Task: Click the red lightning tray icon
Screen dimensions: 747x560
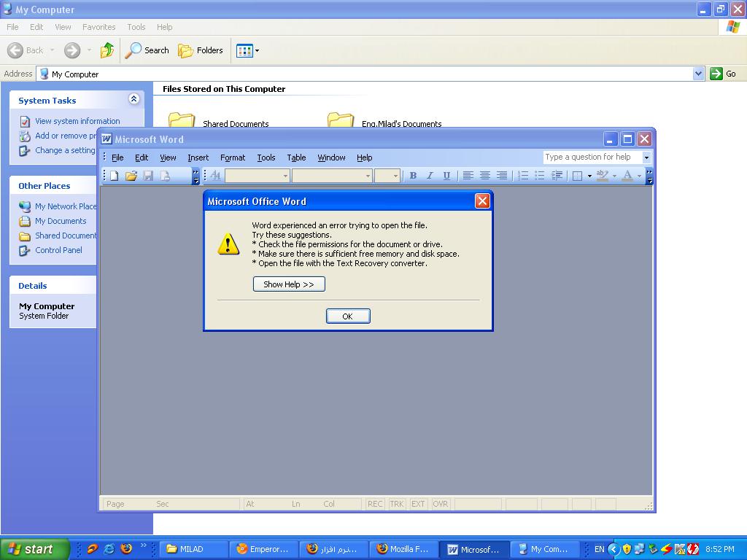Action: (667, 549)
